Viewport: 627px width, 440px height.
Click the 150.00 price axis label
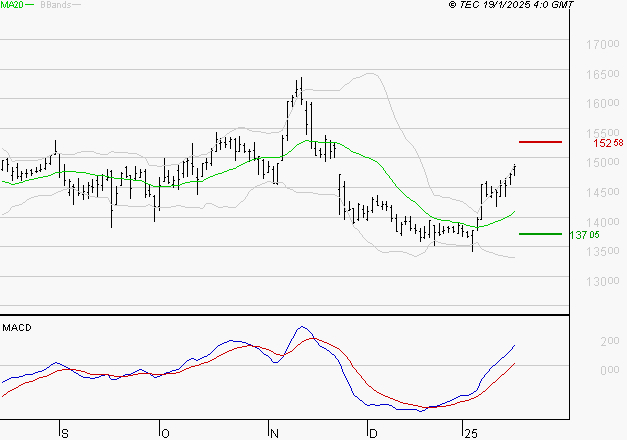click(603, 162)
